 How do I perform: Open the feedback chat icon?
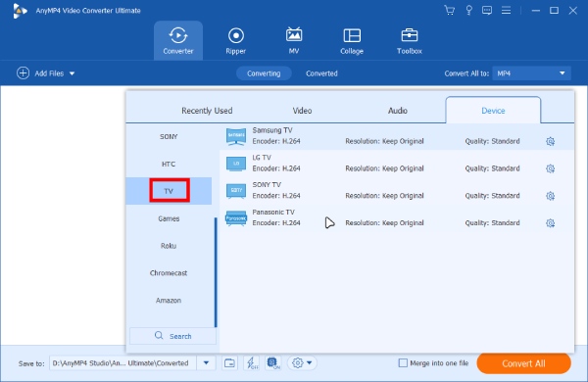487,11
